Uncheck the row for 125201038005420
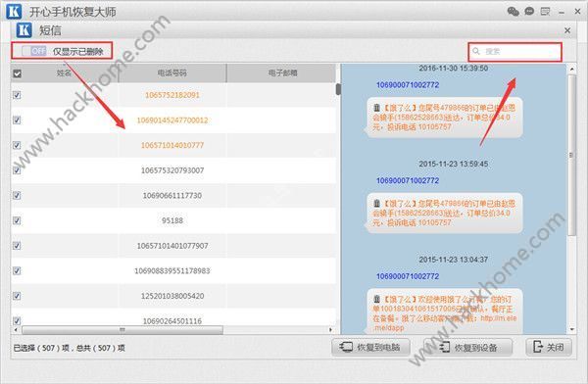Screen dimensions: 588x384 pos(17,296)
